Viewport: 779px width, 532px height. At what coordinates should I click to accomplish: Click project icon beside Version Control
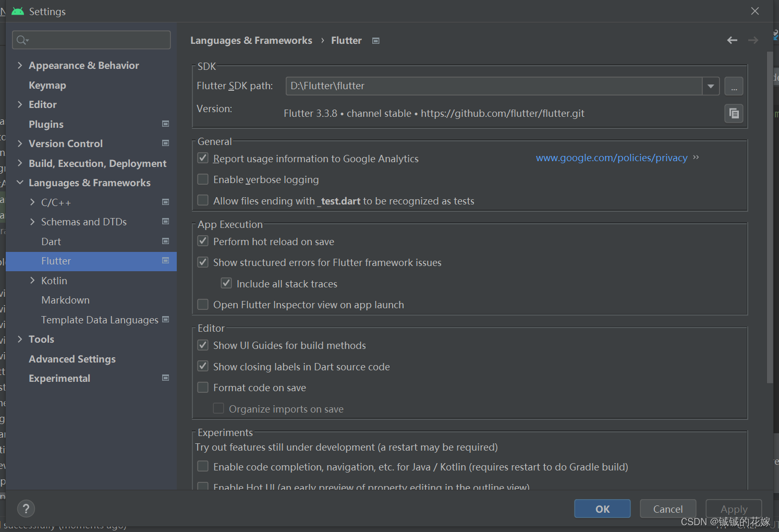pyautogui.click(x=166, y=143)
